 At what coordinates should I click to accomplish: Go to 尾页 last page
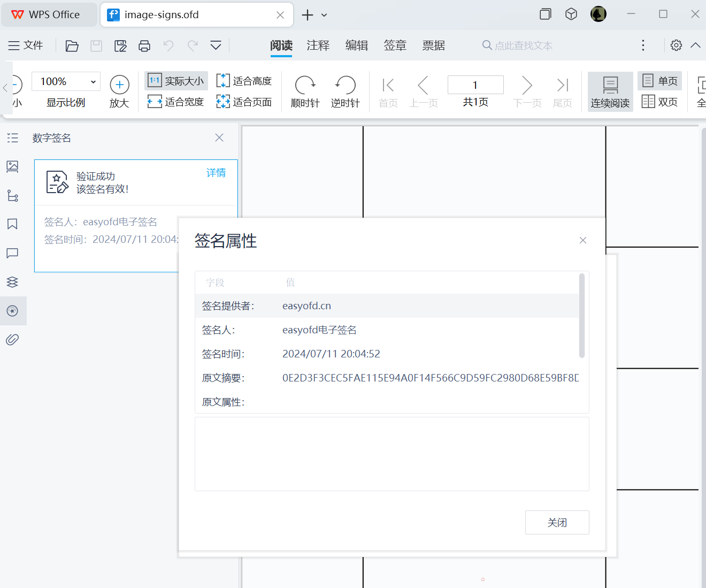[562, 92]
